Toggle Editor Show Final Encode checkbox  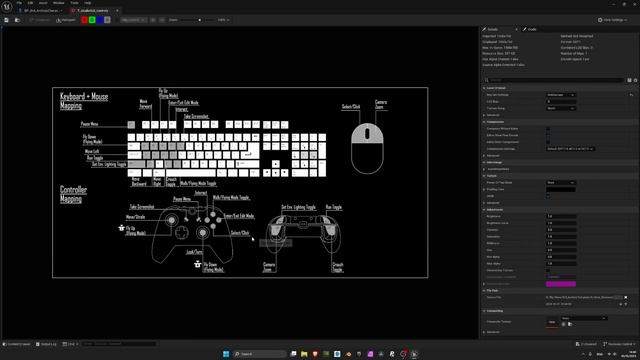[548, 135]
